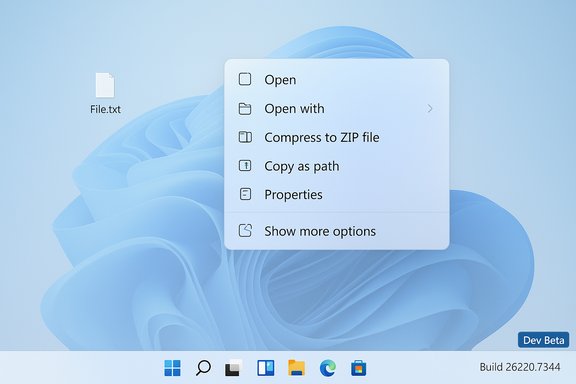
Task: Open Properties from the context menu
Action: point(336,194)
